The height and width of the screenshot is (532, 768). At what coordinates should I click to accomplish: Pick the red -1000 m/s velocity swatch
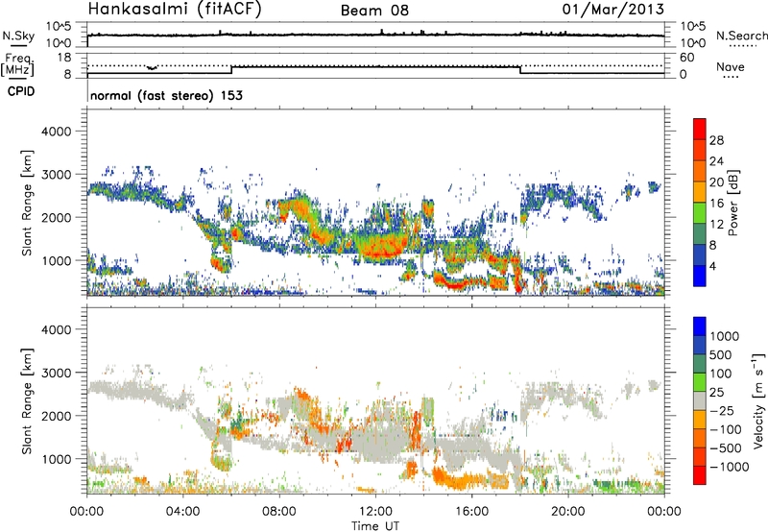click(x=700, y=475)
